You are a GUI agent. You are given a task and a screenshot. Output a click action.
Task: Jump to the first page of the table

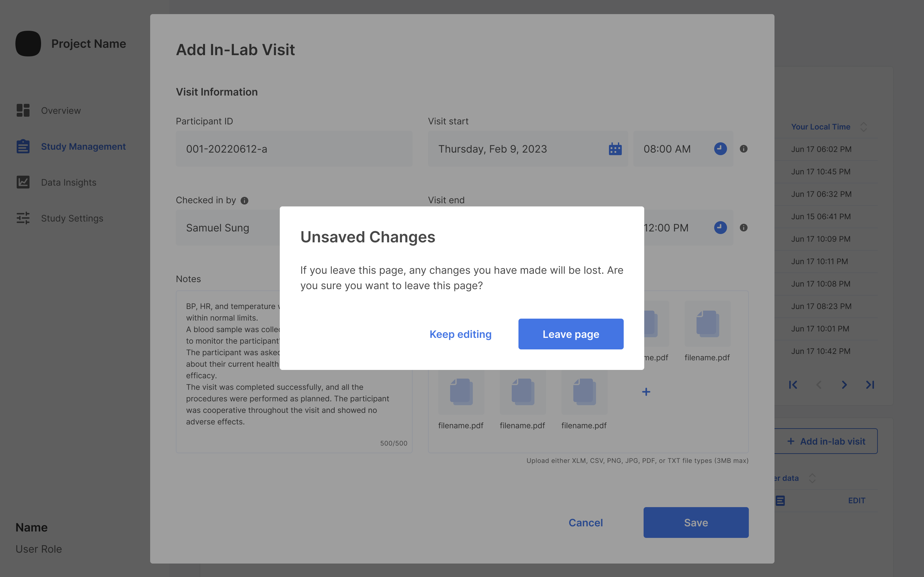coord(793,385)
